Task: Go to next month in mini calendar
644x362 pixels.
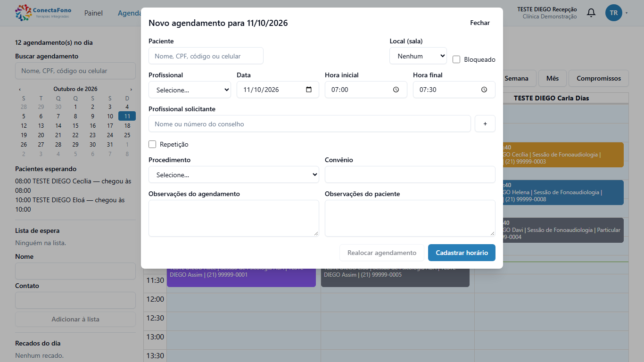Action: pos(131,89)
